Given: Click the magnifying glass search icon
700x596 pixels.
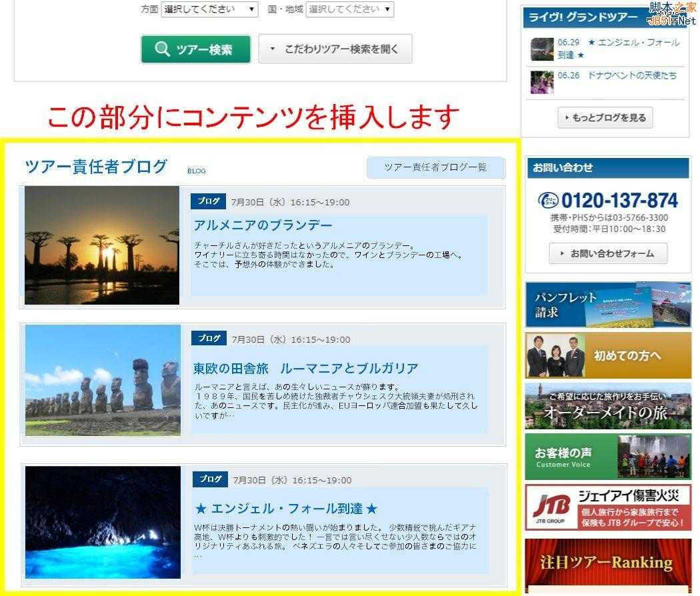Looking at the screenshot, I should point(160,49).
